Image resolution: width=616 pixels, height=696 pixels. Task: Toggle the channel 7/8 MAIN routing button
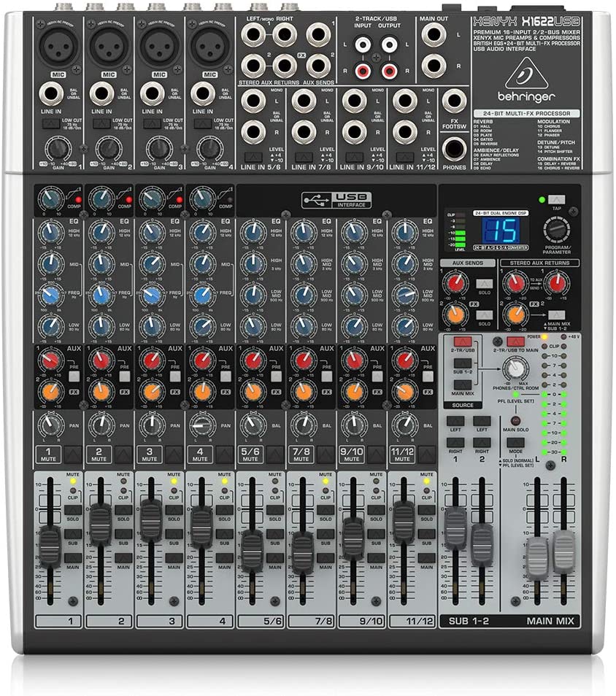(x=326, y=558)
